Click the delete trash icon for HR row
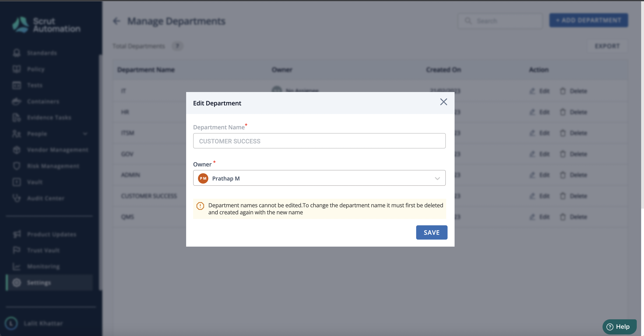 (x=563, y=112)
